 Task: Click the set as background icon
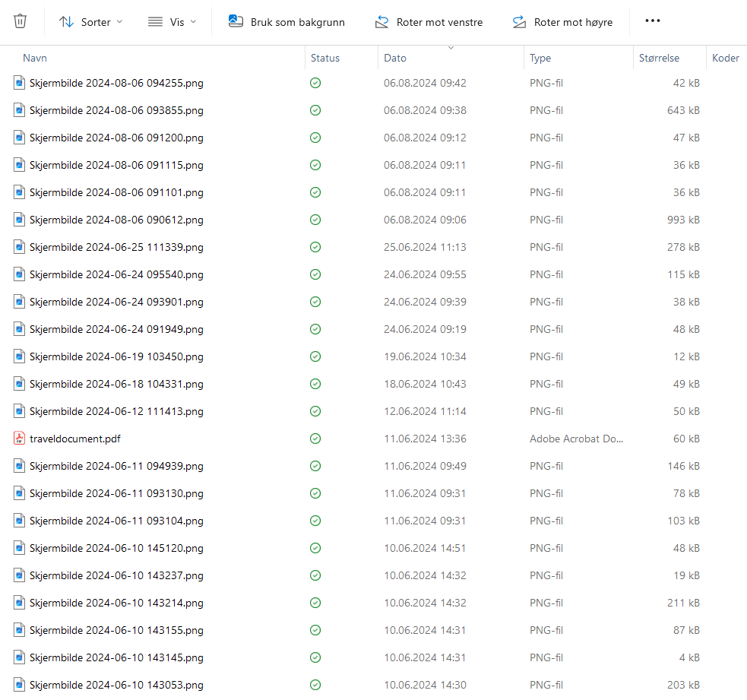[x=236, y=21]
